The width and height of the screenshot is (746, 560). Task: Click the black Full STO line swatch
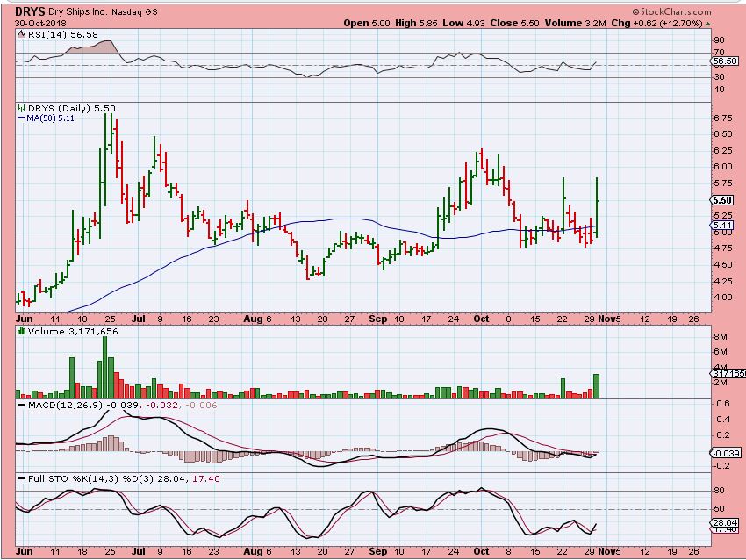coord(21,478)
